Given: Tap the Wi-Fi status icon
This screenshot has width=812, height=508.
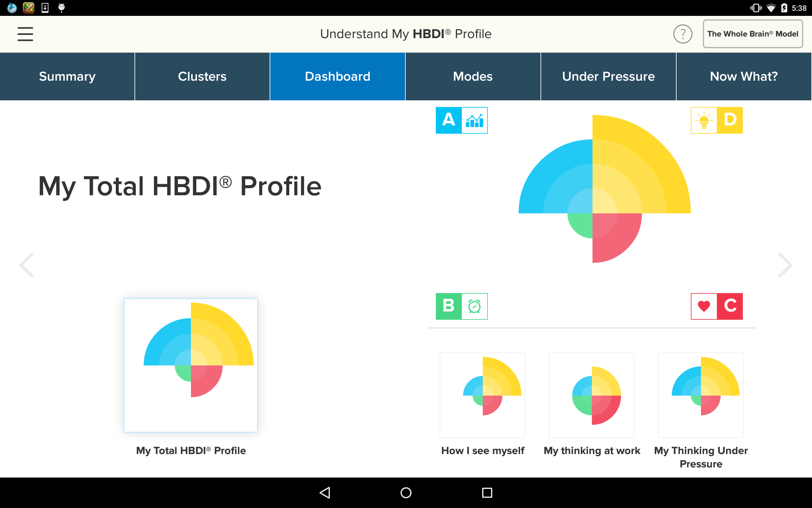Looking at the screenshot, I should point(771,8).
